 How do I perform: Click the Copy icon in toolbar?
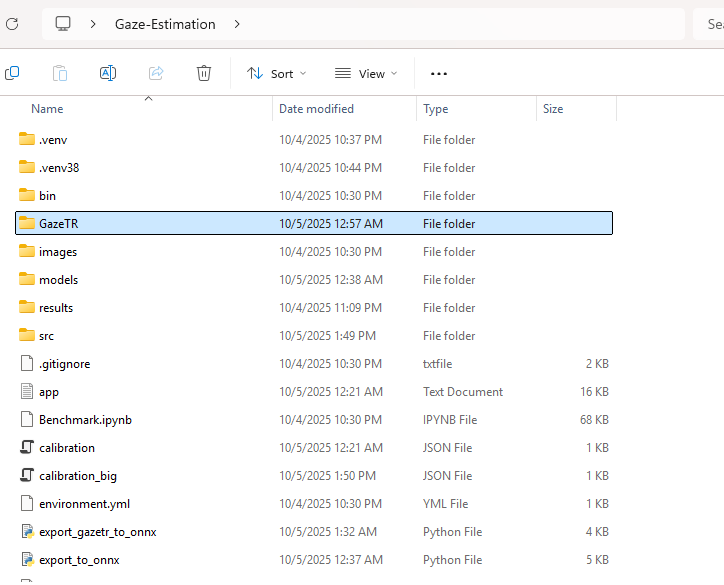[x=12, y=73]
